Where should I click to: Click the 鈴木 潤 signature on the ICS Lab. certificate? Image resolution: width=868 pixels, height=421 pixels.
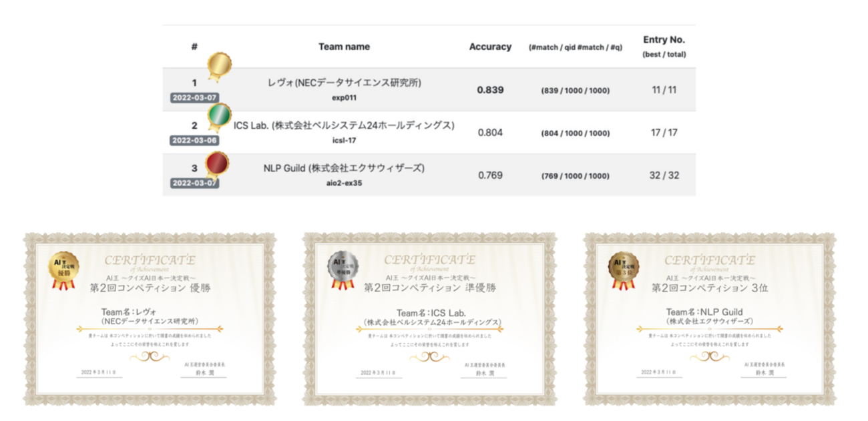coord(484,373)
